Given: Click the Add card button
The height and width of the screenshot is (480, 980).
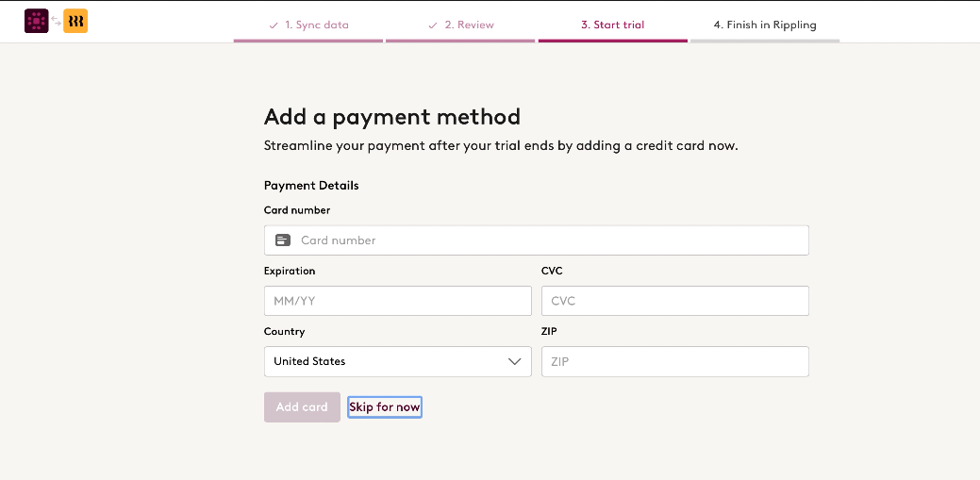Looking at the screenshot, I should (x=302, y=406).
